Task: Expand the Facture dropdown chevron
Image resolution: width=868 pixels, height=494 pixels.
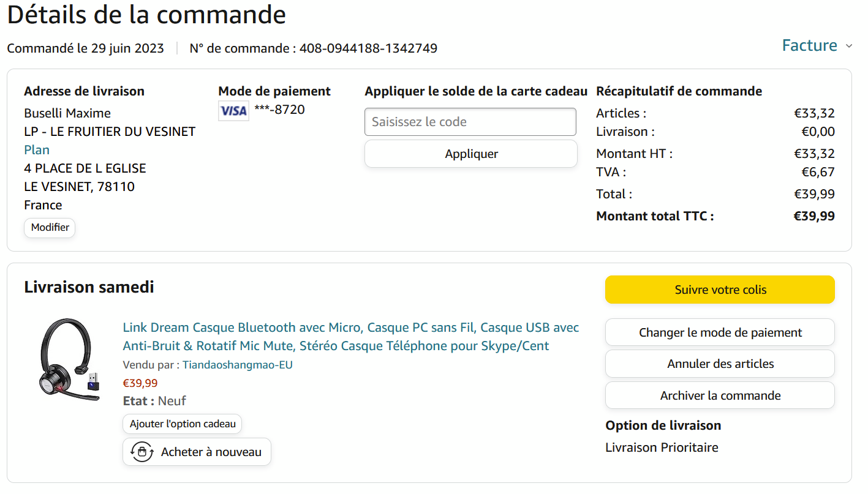Action: click(849, 46)
